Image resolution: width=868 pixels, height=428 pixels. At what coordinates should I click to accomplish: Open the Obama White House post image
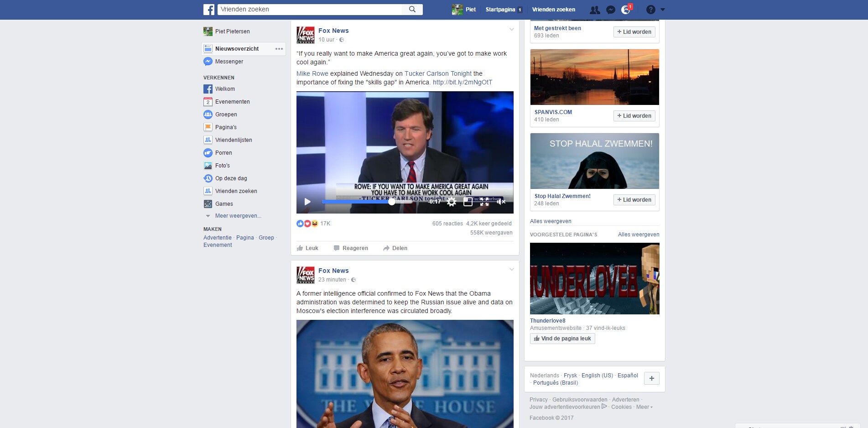point(405,374)
